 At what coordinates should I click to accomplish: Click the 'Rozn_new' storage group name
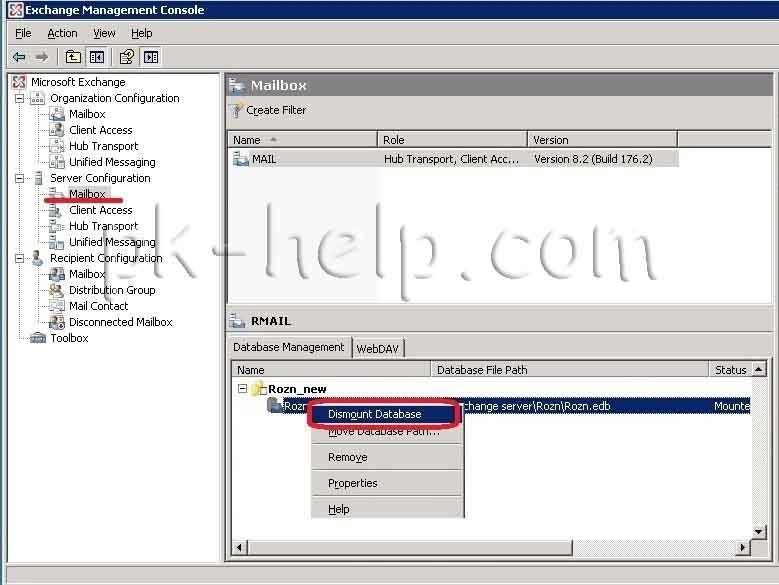click(x=297, y=389)
